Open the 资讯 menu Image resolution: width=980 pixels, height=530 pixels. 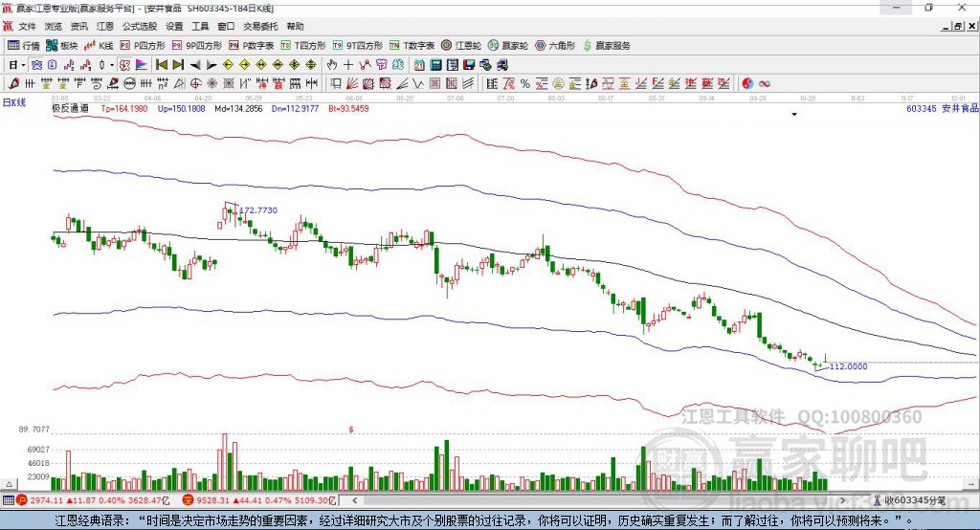tap(78, 26)
